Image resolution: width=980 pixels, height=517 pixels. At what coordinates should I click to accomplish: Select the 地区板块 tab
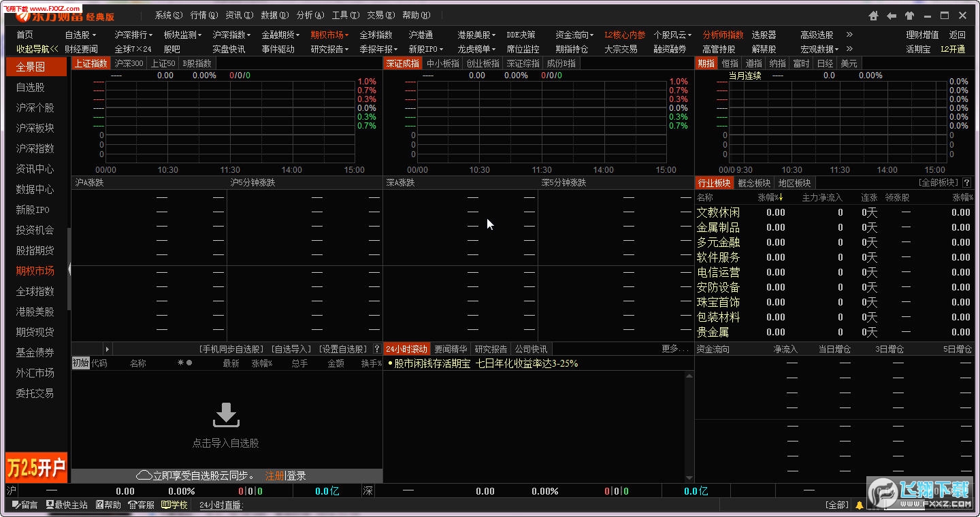click(x=794, y=183)
